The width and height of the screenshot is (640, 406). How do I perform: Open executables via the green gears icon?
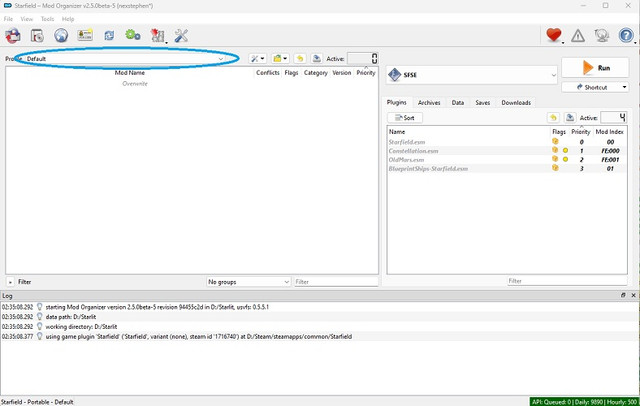point(133,35)
